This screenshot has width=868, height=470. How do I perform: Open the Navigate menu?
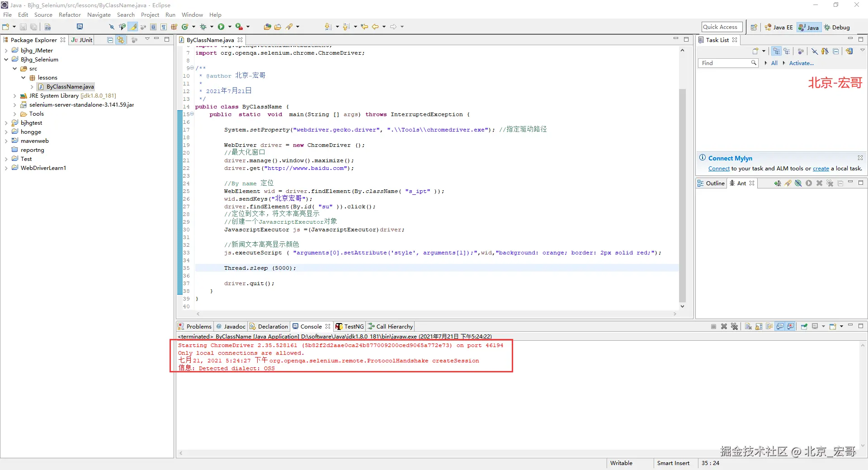(x=99, y=15)
